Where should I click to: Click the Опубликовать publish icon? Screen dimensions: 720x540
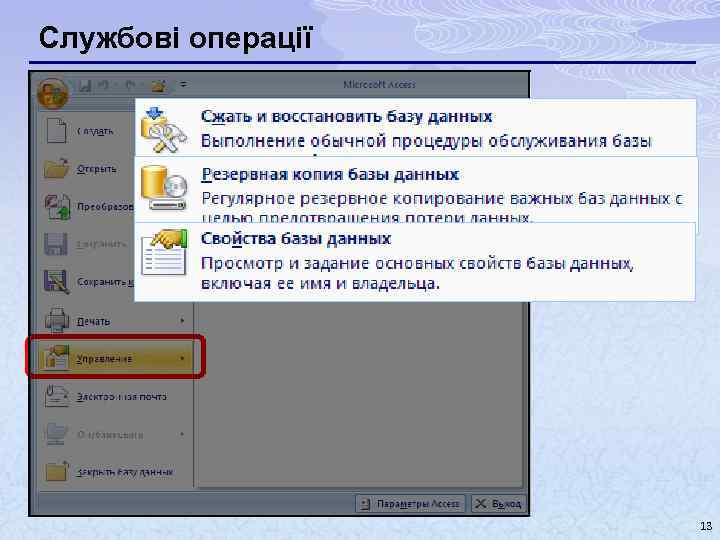point(56,434)
